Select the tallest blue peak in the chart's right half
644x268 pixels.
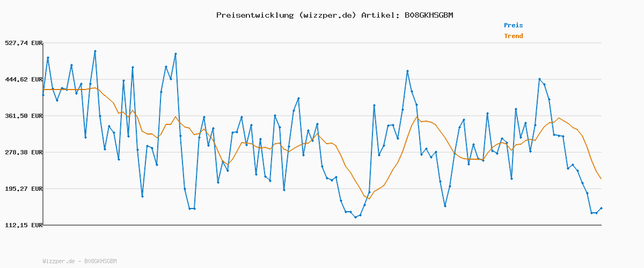point(407,71)
